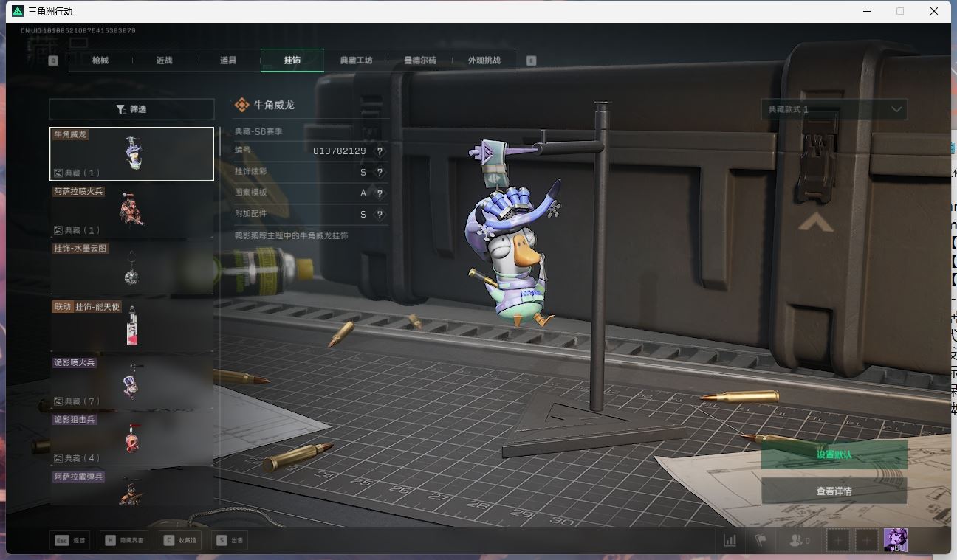Open the 筛选 filter panel

pos(131,109)
